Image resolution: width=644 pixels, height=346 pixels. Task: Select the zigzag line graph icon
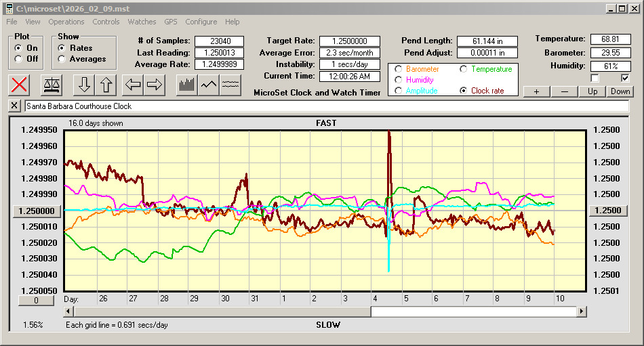[x=209, y=85]
